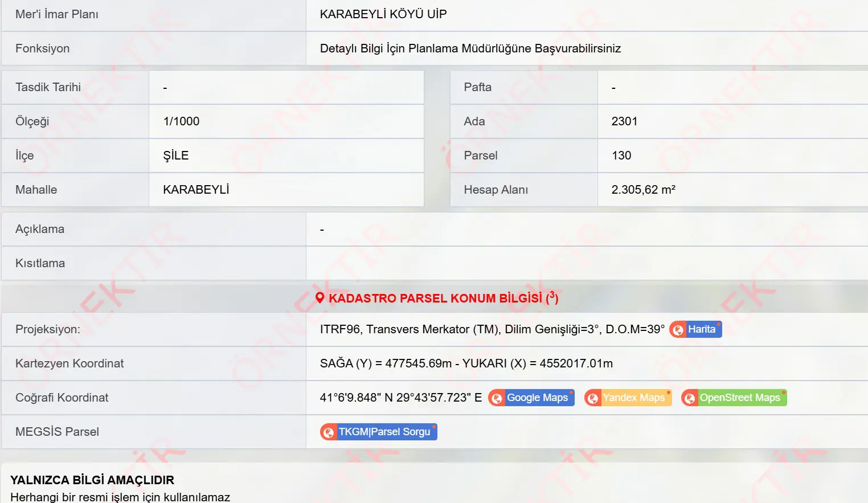
Task: Click the Açıklama label
Action: 40,229
